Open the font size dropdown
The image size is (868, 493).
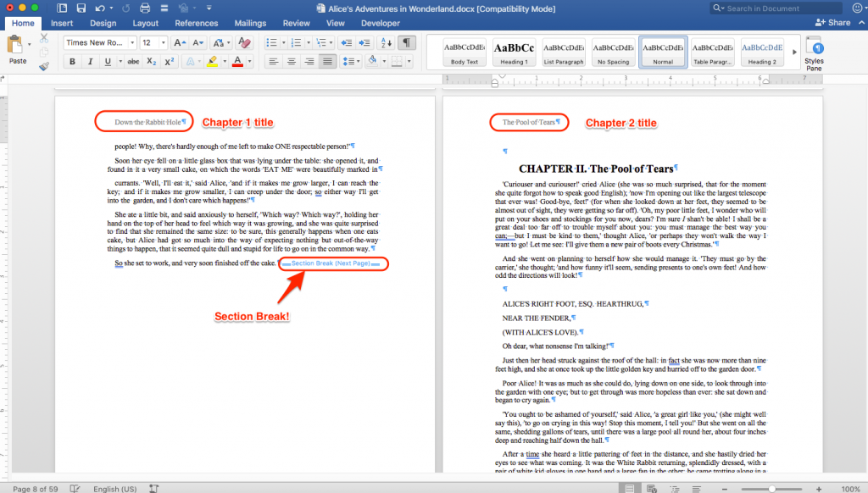point(163,42)
